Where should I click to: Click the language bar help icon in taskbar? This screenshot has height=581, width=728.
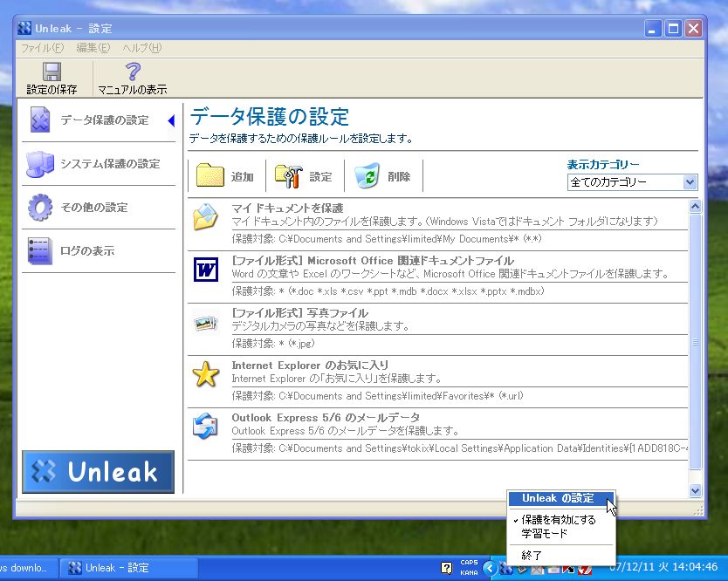446,568
